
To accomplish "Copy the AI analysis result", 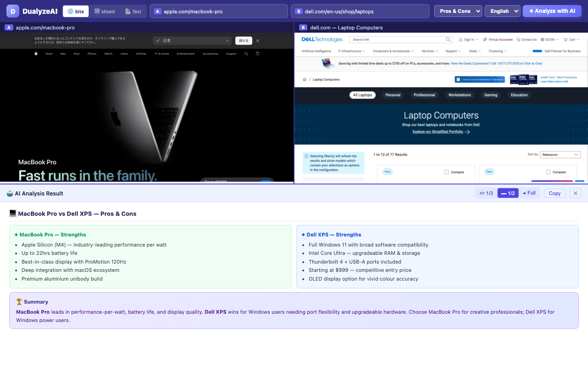I will (x=554, y=193).
